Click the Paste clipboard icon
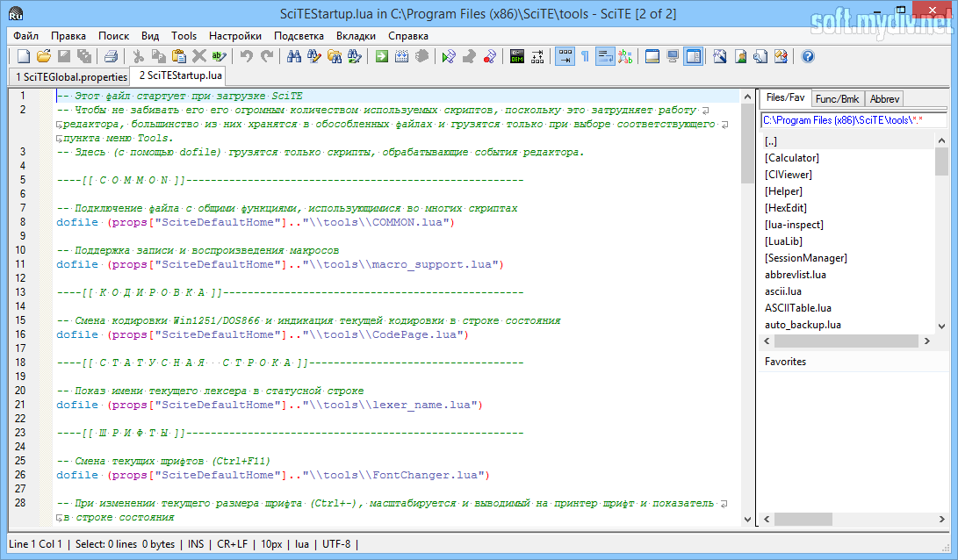Viewport: 958px width, 560px height. tap(178, 57)
